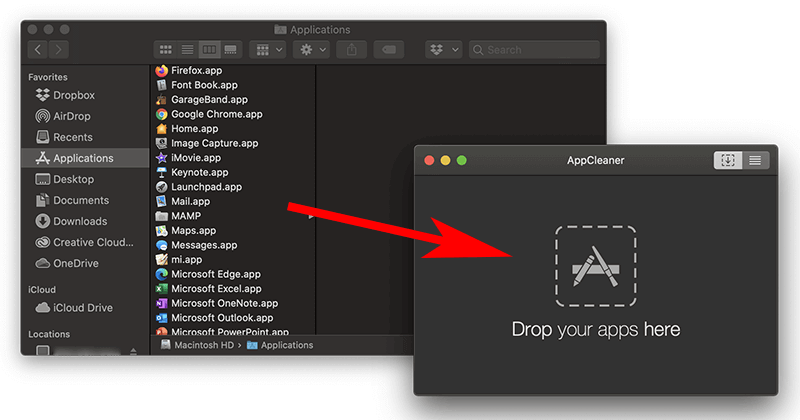Expand the MAMP folder arrow
The width and height of the screenshot is (800, 420).
pyautogui.click(x=311, y=216)
